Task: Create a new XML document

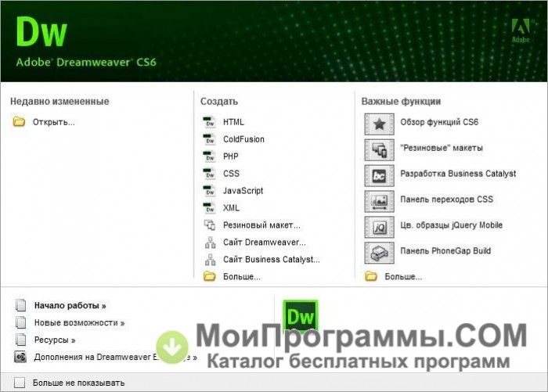Action: 232,208
